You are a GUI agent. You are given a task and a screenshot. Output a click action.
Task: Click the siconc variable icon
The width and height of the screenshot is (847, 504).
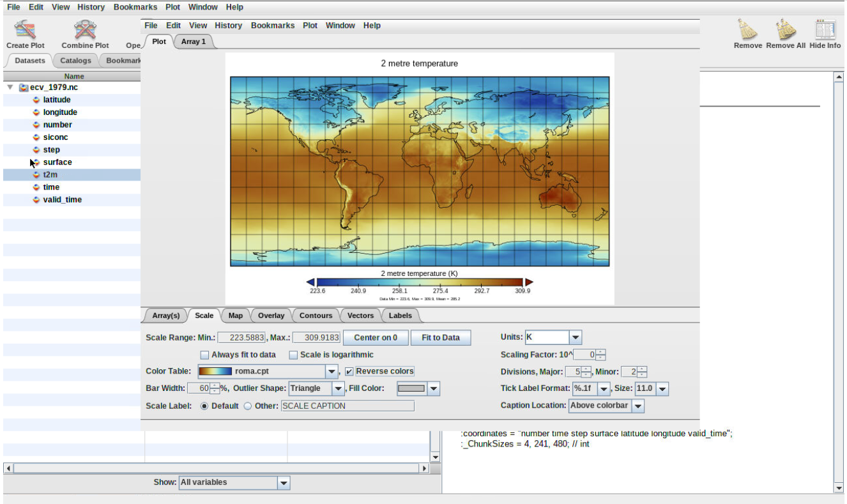point(36,137)
